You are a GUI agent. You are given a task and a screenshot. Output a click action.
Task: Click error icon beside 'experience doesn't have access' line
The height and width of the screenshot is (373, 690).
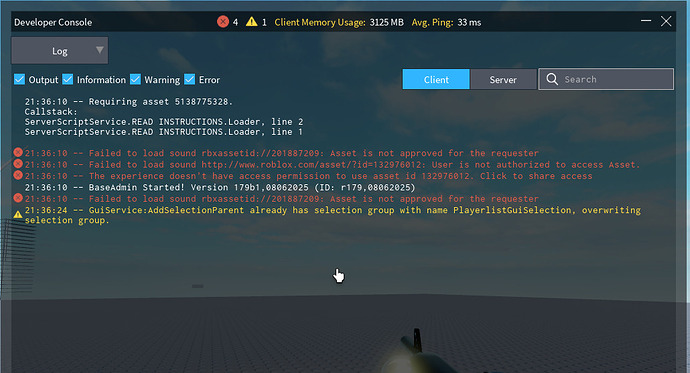(x=18, y=175)
